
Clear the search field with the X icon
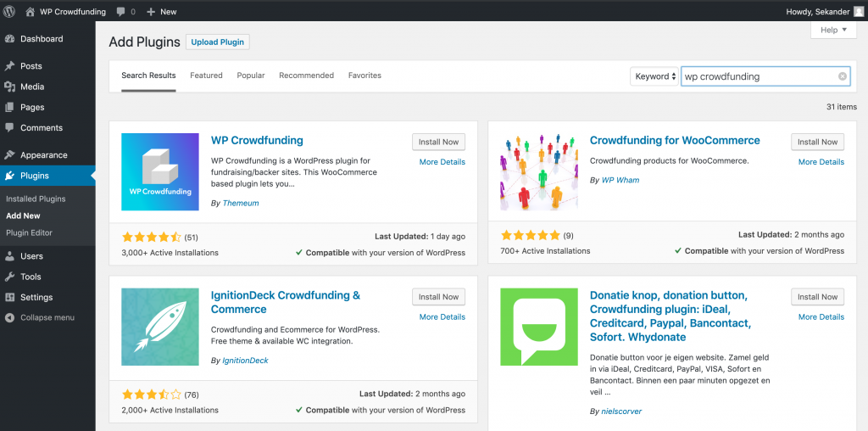843,76
